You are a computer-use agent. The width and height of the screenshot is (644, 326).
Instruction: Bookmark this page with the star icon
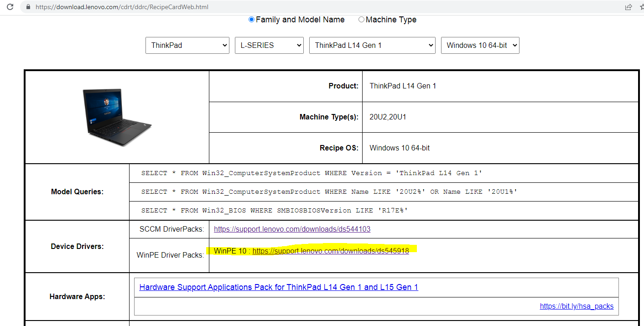(x=642, y=7)
